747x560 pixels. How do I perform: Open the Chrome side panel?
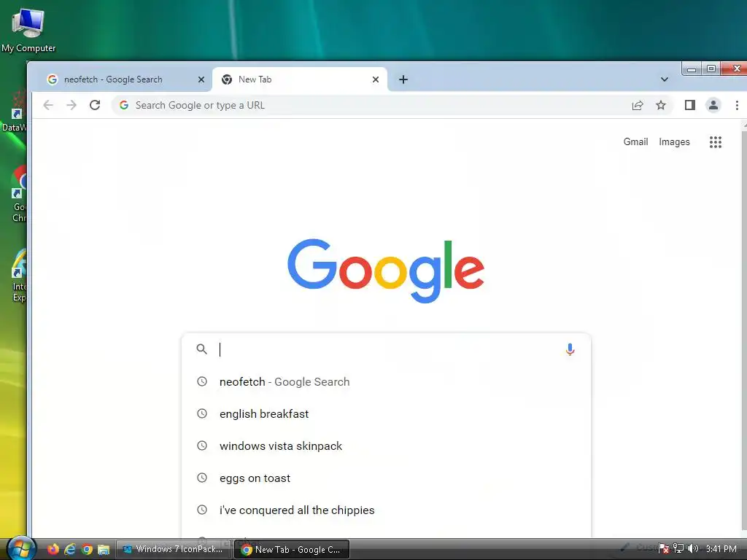point(690,105)
